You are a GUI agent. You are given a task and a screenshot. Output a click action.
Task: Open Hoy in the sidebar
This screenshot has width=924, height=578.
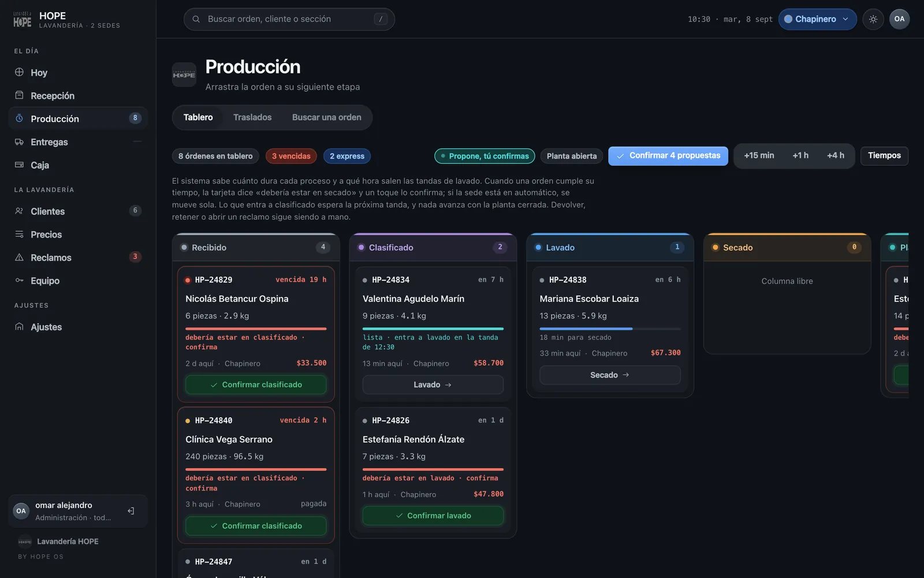78,72
